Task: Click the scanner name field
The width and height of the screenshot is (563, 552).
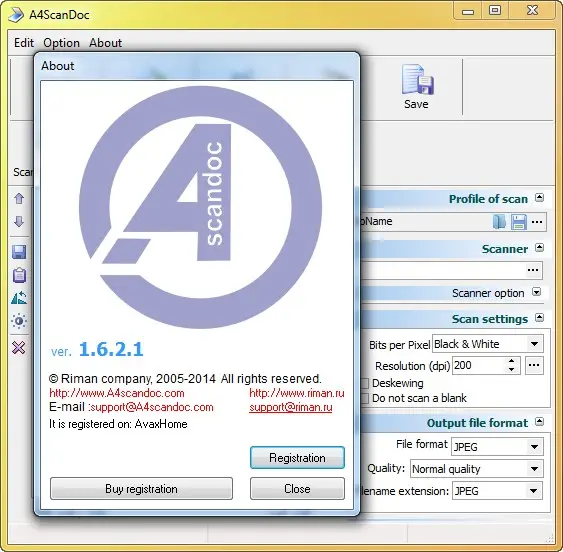Action: [443, 270]
